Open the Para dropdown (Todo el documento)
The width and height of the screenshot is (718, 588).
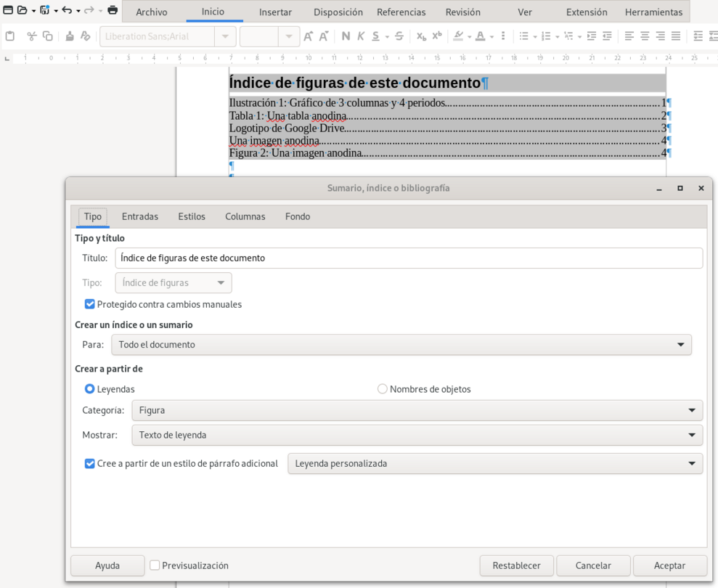pos(401,345)
